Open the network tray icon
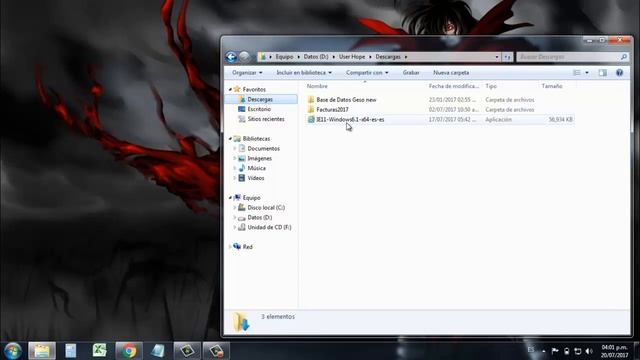Screen dimensions: 640x360 click(x=578, y=351)
